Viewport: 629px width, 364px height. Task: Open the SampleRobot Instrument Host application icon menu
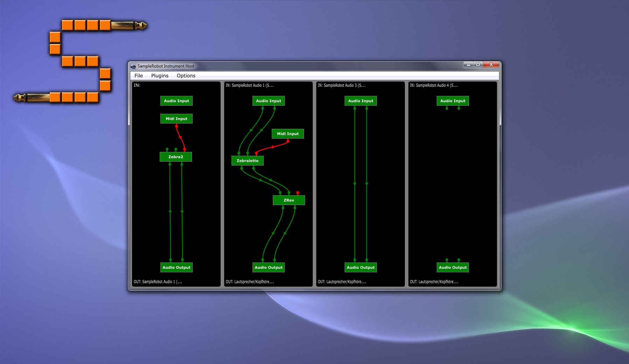133,66
